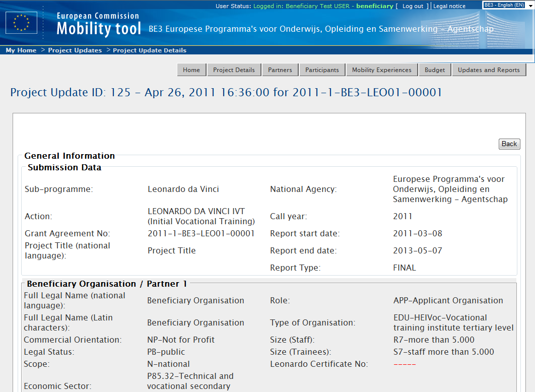Screen dimensions: 535x392
Task: Click Project Update Details breadcrumb
Action: coord(150,50)
